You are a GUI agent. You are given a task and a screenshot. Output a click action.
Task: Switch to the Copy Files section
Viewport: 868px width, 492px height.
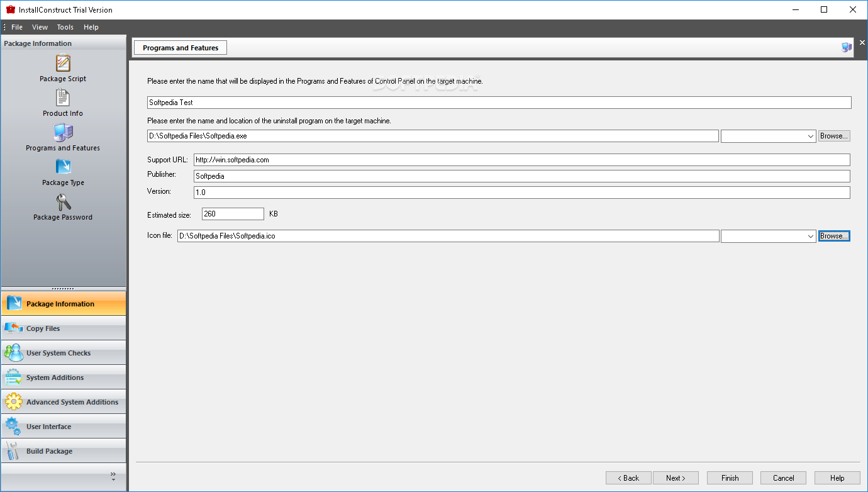63,328
